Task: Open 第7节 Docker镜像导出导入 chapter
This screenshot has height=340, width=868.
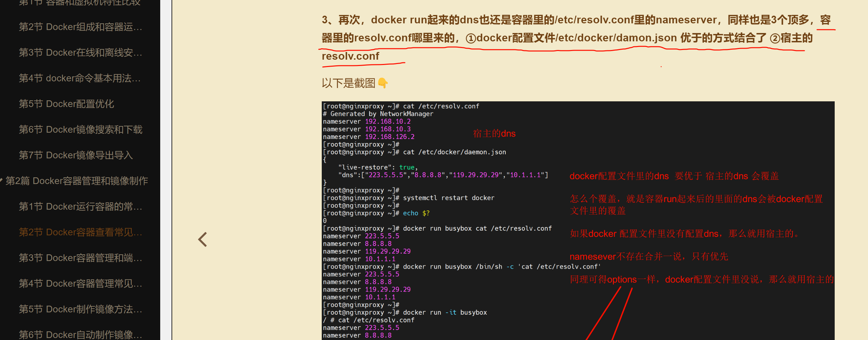Action: [x=76, y=155]
